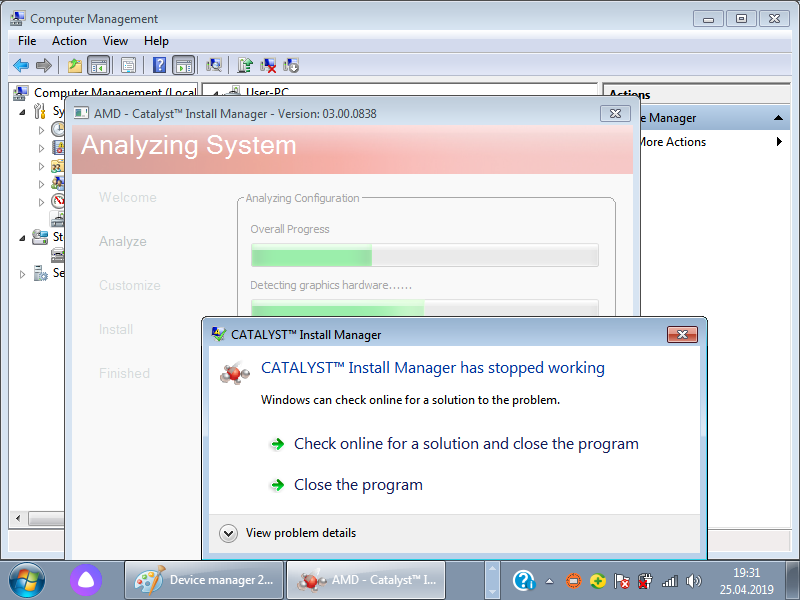Switch to Device manager 2 taskbar button
This screenshot has width=800, height=600.
tap(204, 580)
